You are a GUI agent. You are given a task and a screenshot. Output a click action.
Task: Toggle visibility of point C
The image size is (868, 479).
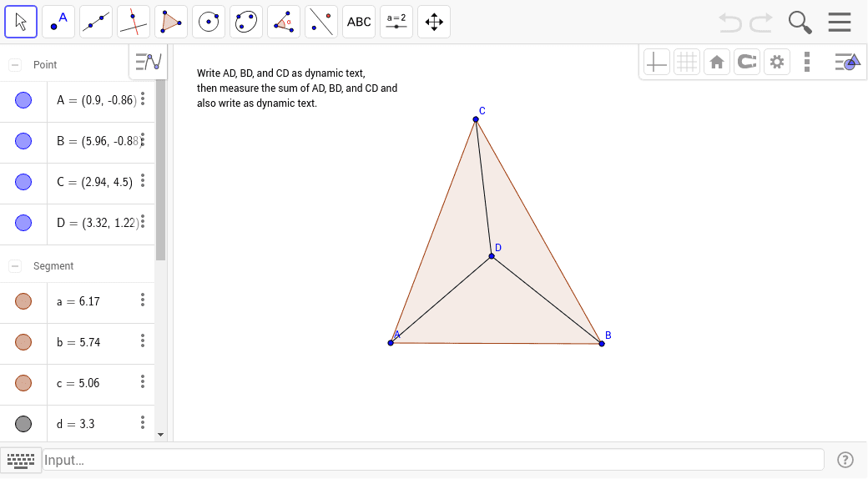click(x=23, y=182)
